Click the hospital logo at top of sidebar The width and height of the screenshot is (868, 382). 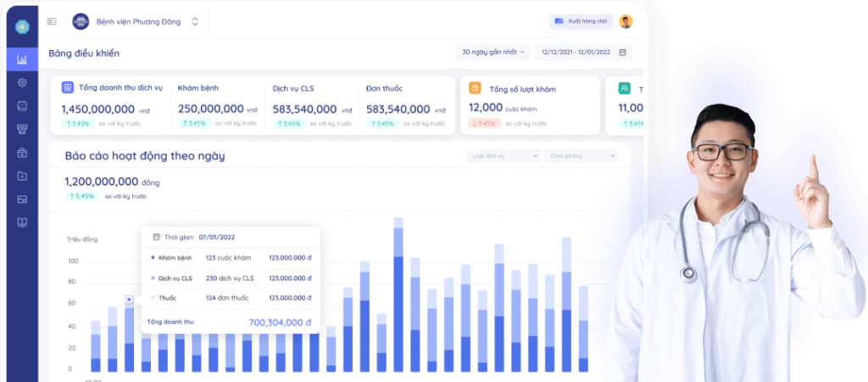pyautogui.click(x=22, y=23)
